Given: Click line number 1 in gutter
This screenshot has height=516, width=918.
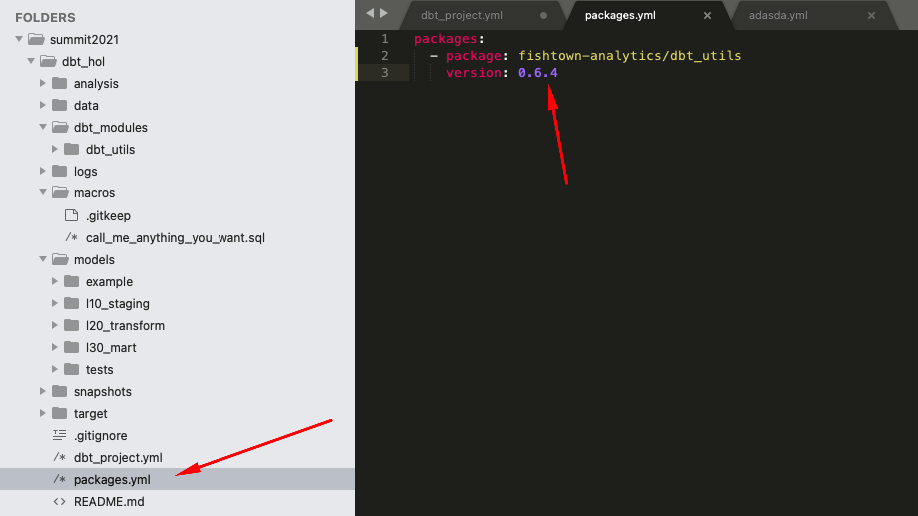Looking at the screenshot, I should [x=385, y=39].
